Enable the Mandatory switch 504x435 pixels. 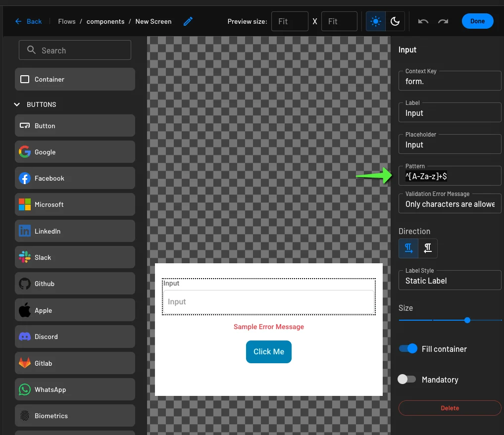pyautogui.click(x=406, y=380)
